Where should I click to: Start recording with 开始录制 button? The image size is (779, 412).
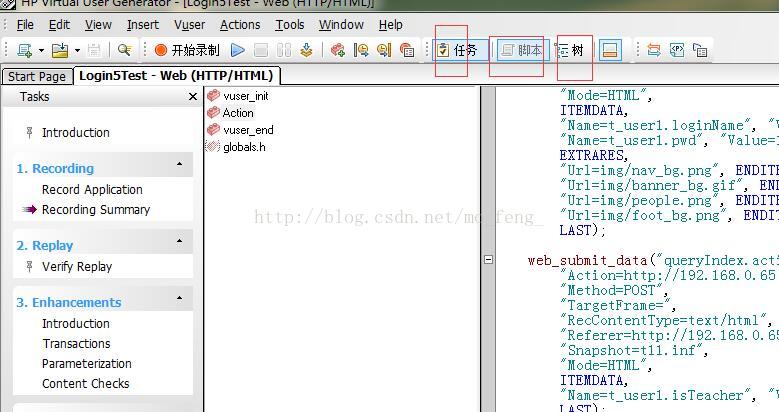coord(187,50)
